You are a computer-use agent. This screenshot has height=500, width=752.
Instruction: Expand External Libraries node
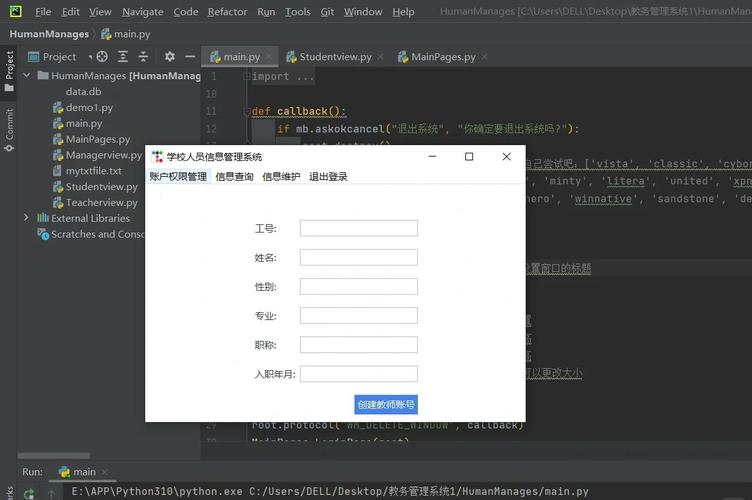(26, 218)
